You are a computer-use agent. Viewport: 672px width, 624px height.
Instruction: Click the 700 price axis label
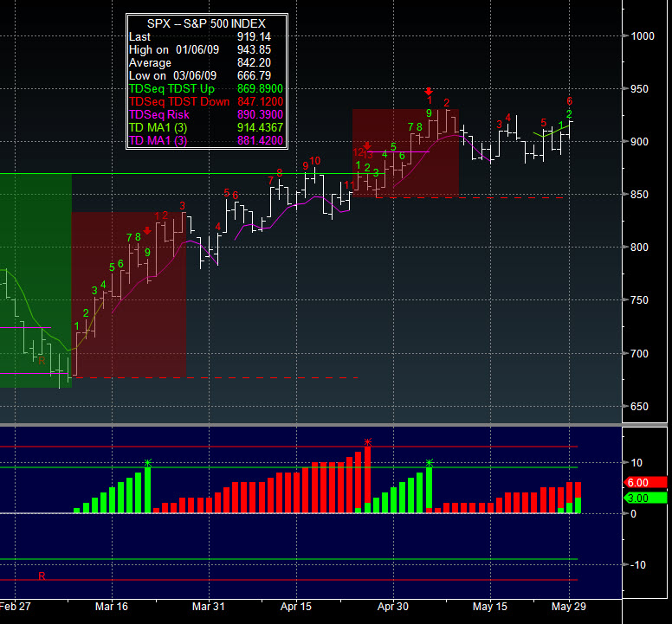pos(639,354)
